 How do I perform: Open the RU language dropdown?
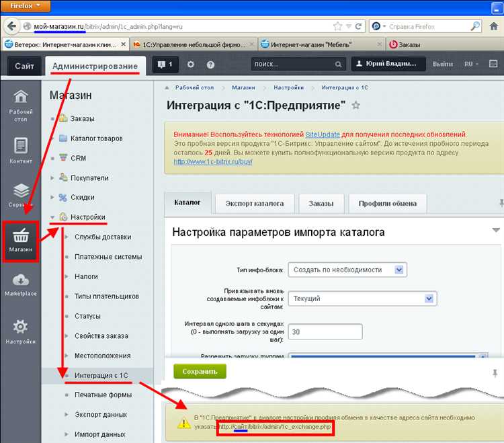point(471,64)
